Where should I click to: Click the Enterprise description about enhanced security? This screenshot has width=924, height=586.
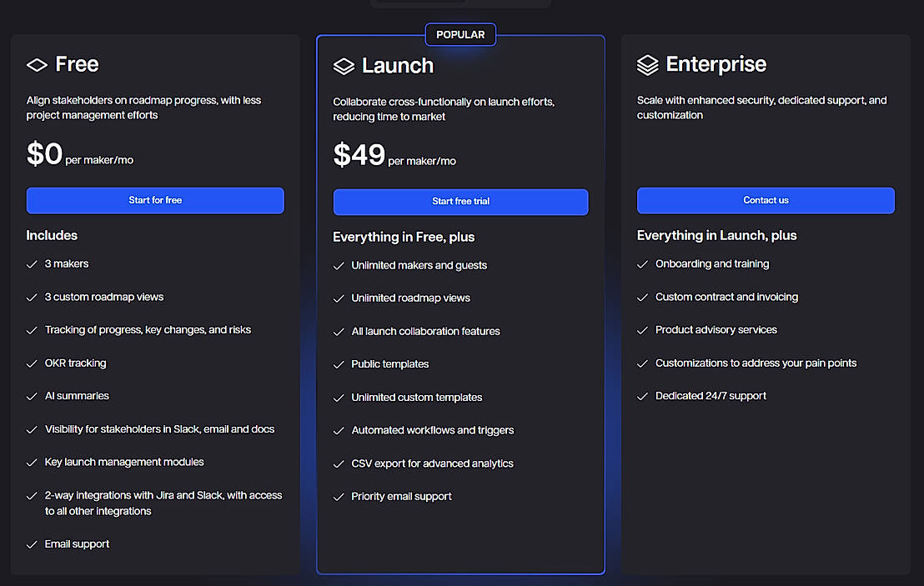[762, 108]
